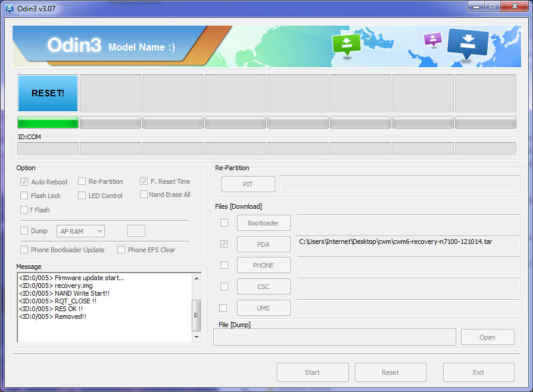Image resolution: width=533 pixels, height=392 pixels.
Task: Open the AP RAM dropdown
Action: pyautogui.click(x=80, y=231)
